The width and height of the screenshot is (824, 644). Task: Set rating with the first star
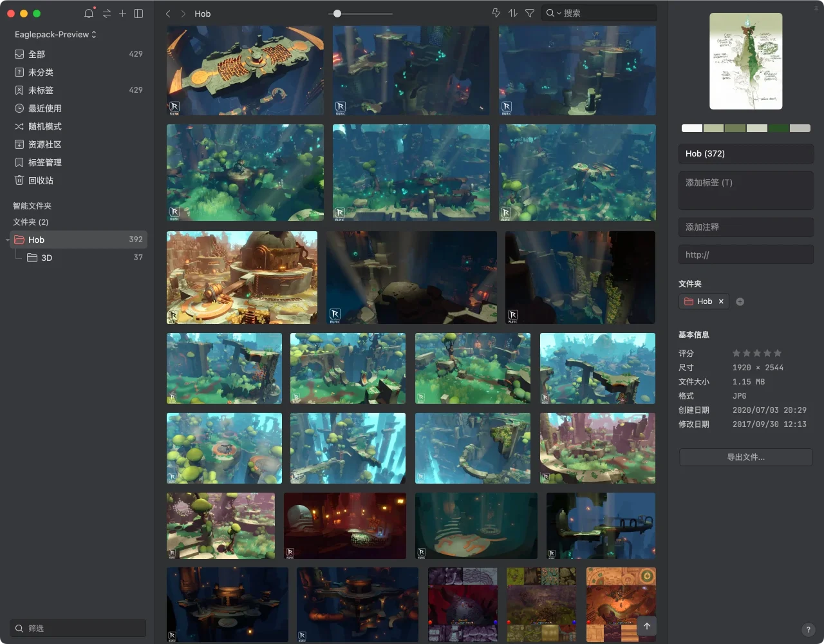tap(736, 353)
